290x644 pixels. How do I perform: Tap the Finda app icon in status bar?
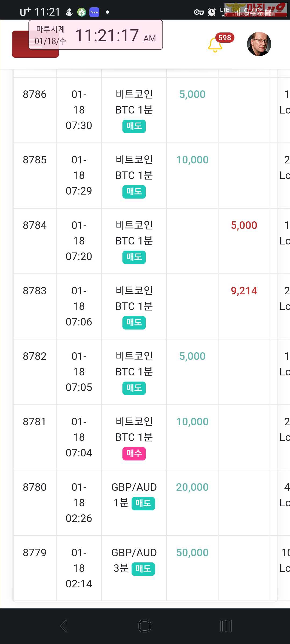point(94,12)
